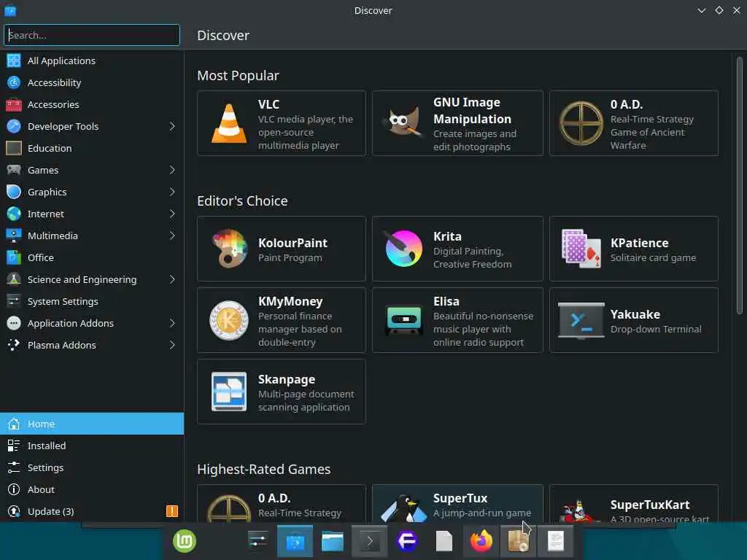747x560 pixels.
Task: Go to the Home page
Action: tap(92, 424)
